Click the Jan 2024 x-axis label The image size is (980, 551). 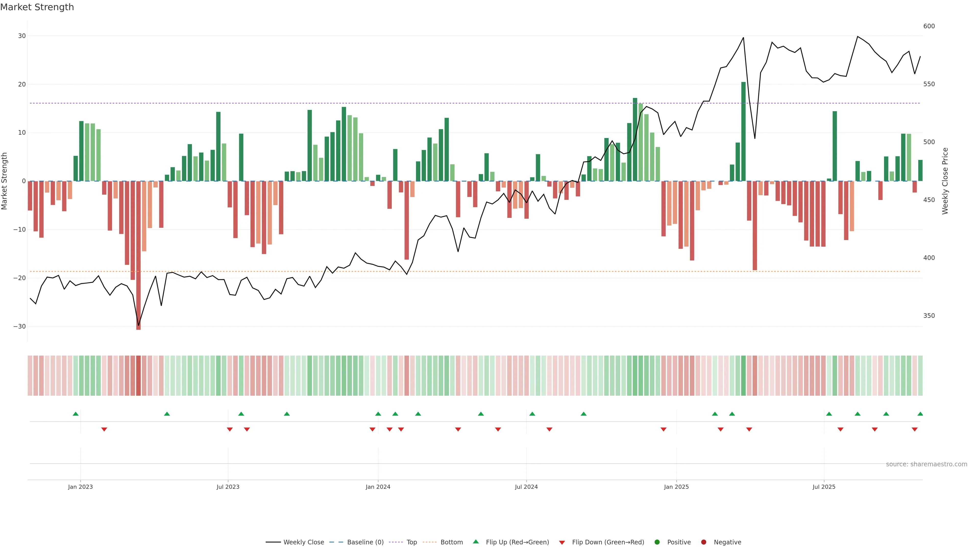tap(378, 487)
